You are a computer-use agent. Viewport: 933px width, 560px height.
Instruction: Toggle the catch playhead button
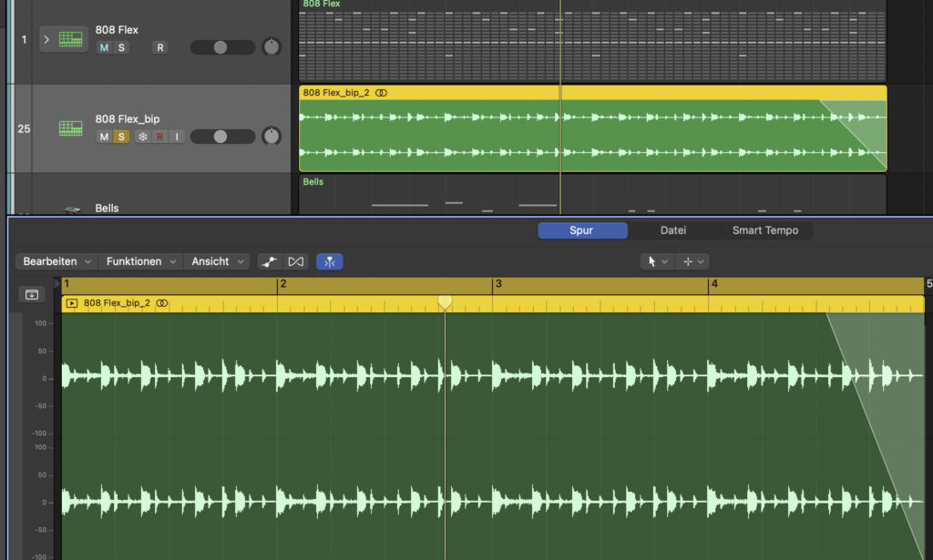pyautogui.click(x=329, y=261)
